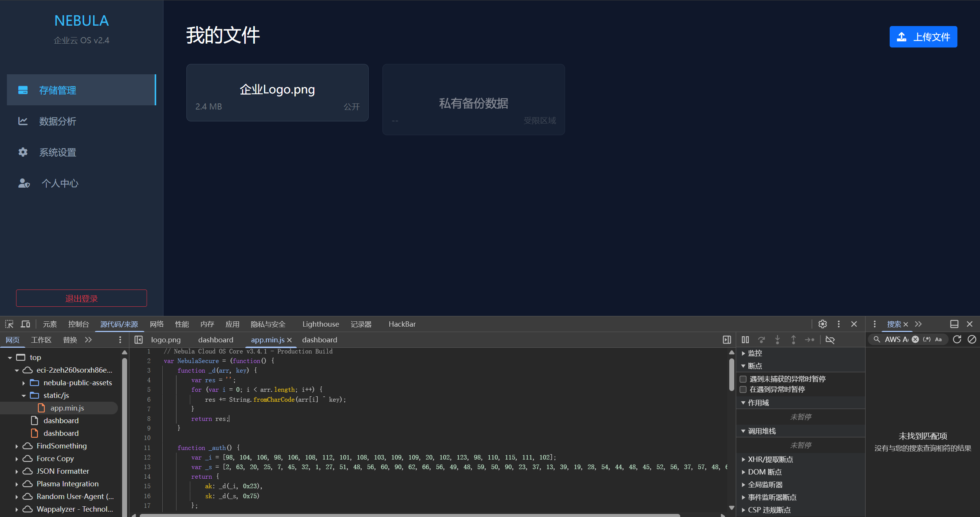Switch to the Network panel tab
Viewport: 980px width, 517px height.
[157, 324]
